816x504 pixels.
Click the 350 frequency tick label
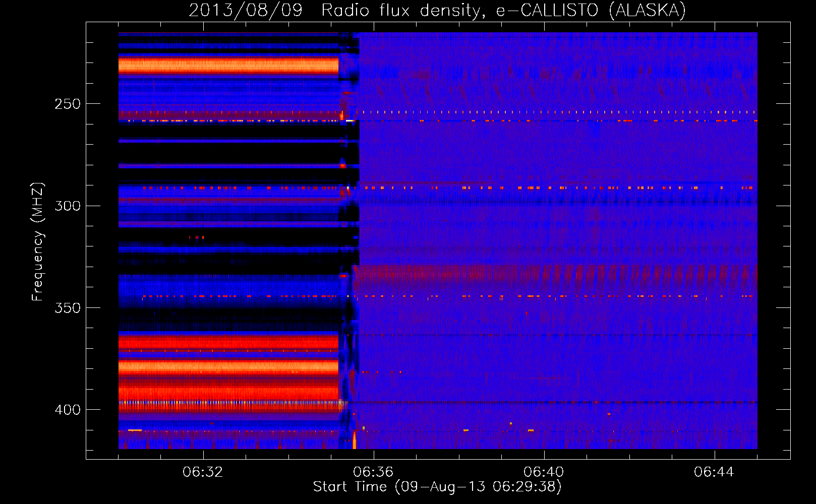tap(68, 307)
